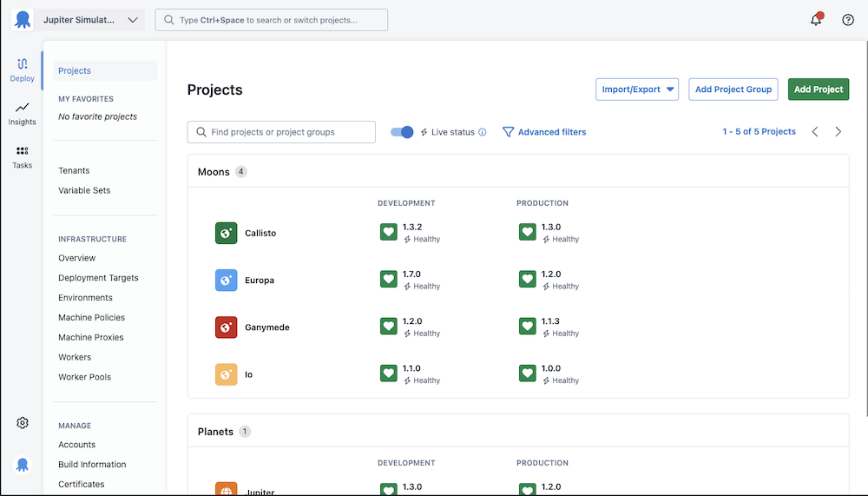Click the Advanced filters funnel icon
868x496 pixels.
508,132
